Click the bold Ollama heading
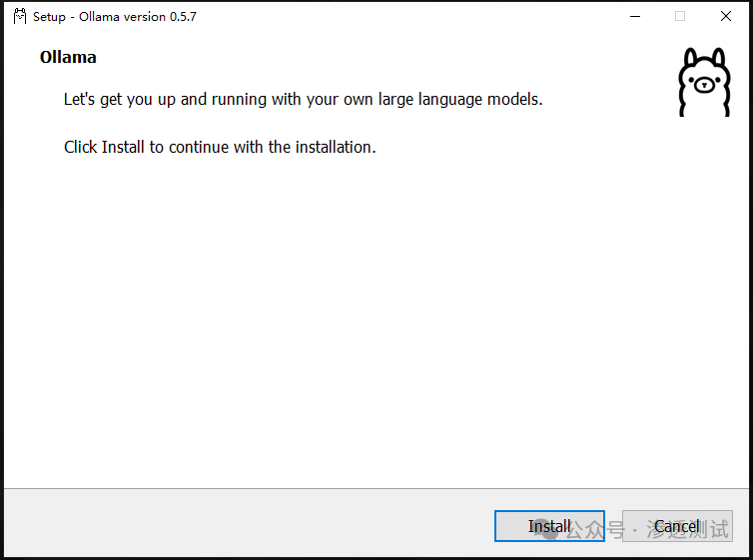Image resolution: width=753 pixels, height=560 pixels. click(68, 57)
